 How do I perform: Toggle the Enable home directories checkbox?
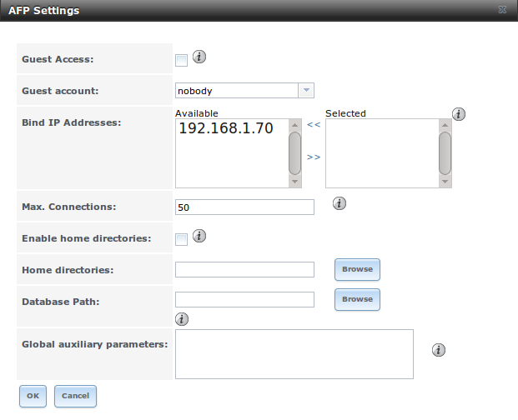pos(181,239)
